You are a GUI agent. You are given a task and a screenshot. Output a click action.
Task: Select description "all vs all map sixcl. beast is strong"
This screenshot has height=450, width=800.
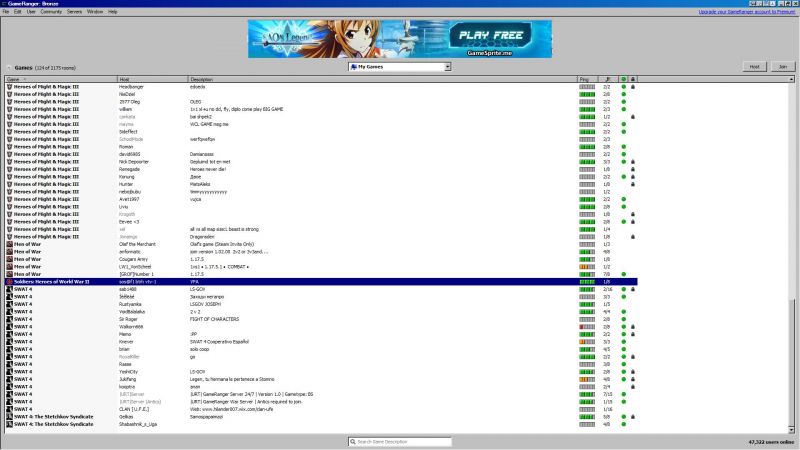click(224, 229)
